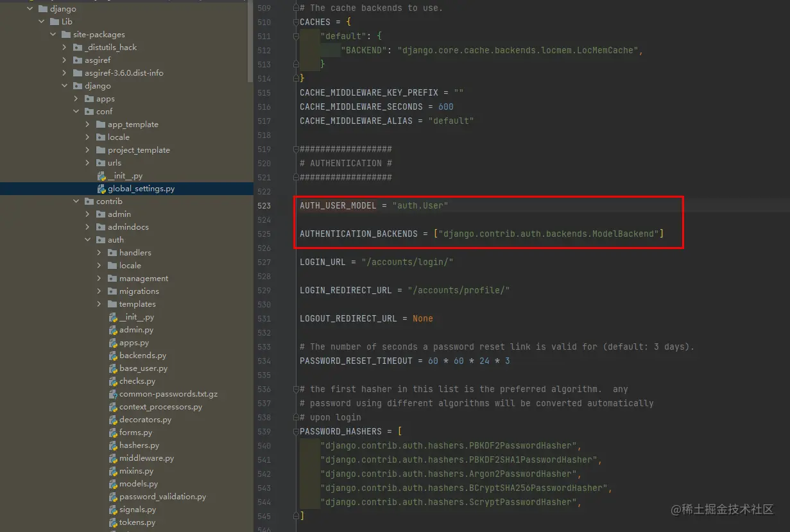Viewport: 790px width, 532px height.
Task: Click the __init__.py icon under auth
Action: coord(113,317)
